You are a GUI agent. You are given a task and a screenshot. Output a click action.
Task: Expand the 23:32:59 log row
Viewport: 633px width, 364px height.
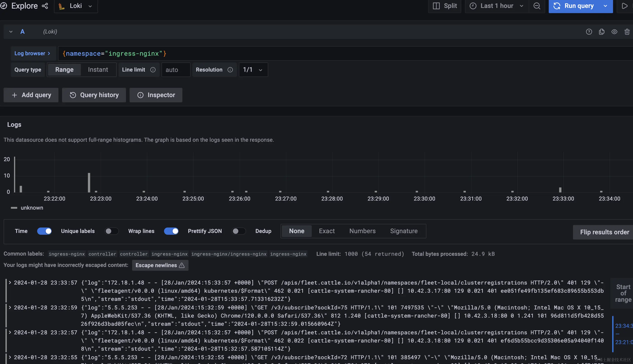click(10, 307)
